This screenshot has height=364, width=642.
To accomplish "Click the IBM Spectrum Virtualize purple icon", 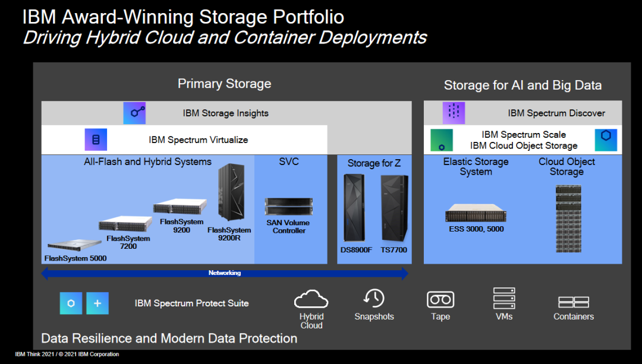I will (x=96, y=140).
